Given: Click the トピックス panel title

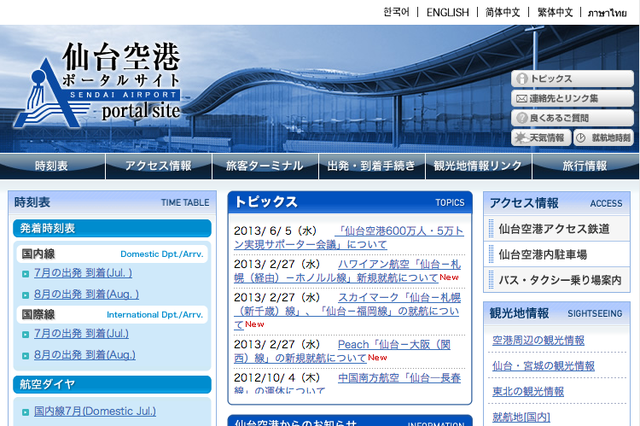Looking at the screenshot, I should click(266, 202).
